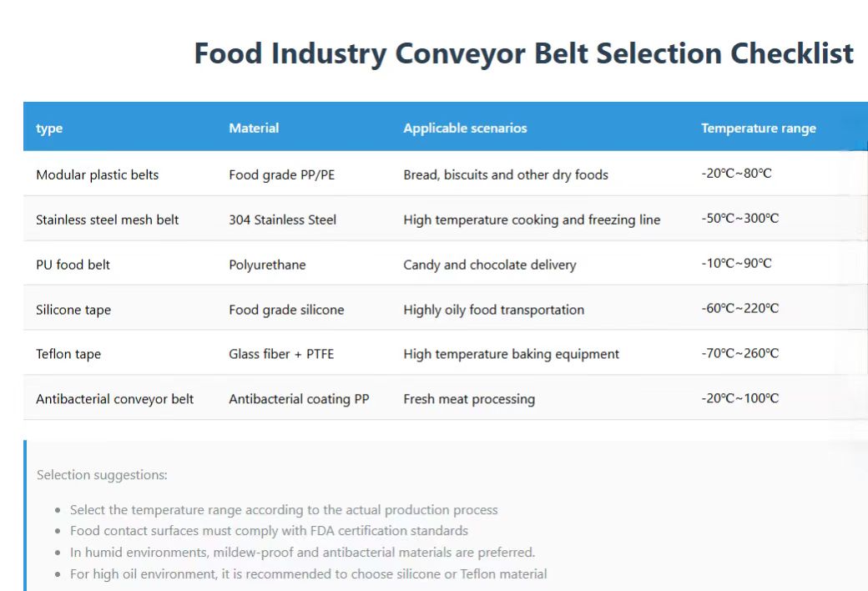Select the "Temperature range" column header
Screen dimensions: 868x591
point(758,129)
